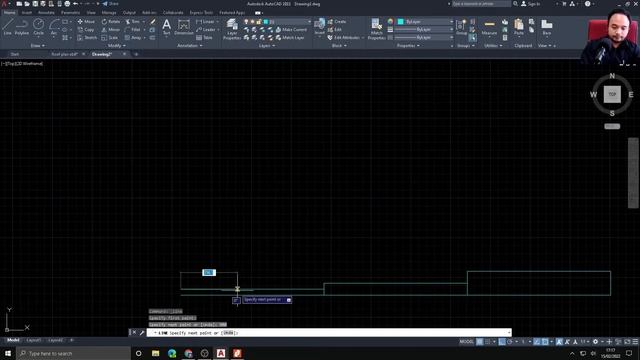This screenshot has height=360, width=640.
Task: Expand the Modify panel
Action: tap(117, 46)
